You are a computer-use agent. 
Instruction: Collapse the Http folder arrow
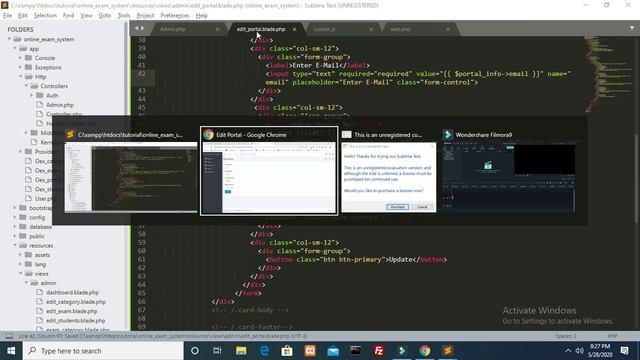(20, 77)
